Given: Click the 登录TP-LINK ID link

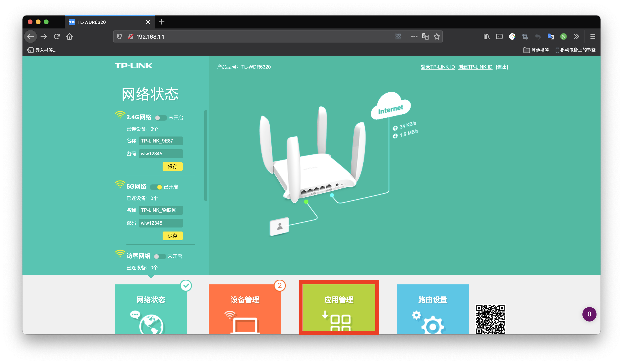Looking at the screenshot, I should click(438, 67).
